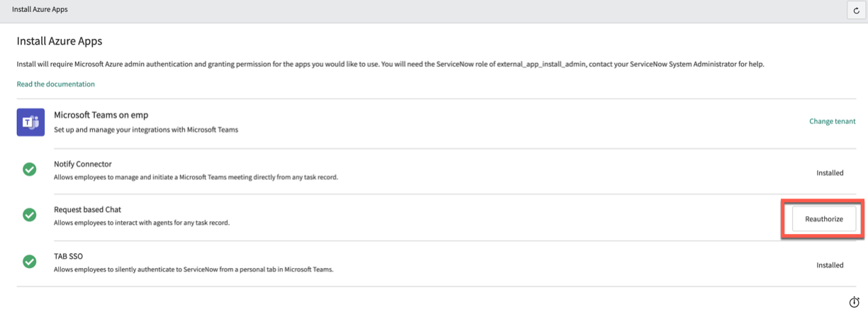Click the TAB SSO silent authentication description
The width and height of the screenshot is (868, 319).
(x=194, y=269)
